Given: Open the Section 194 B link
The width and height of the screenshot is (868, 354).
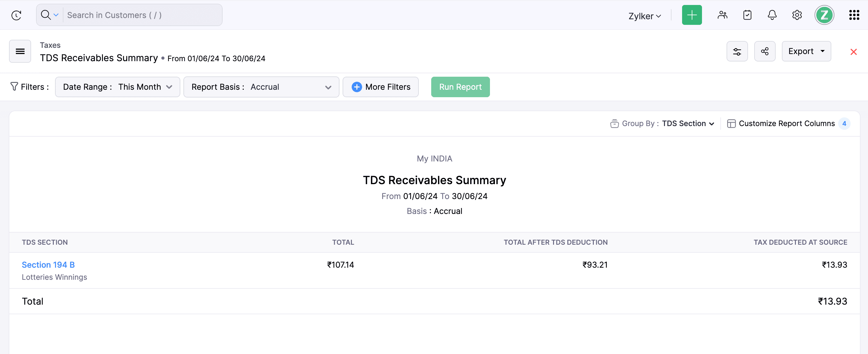Looking at the screenshot, I should 48,265.
